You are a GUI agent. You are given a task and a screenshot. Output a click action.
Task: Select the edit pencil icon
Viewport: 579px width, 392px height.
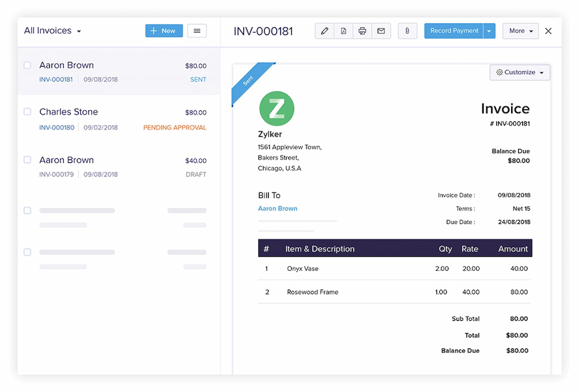324,31
